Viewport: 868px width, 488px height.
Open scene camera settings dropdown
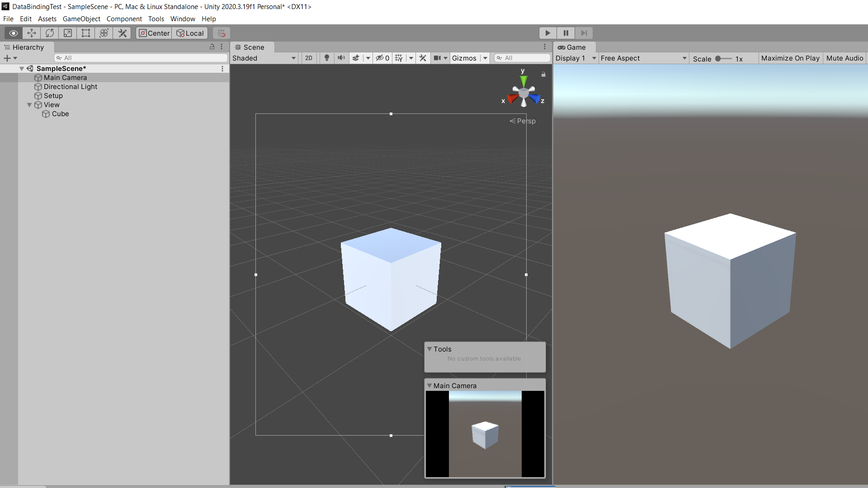(440, 58)
